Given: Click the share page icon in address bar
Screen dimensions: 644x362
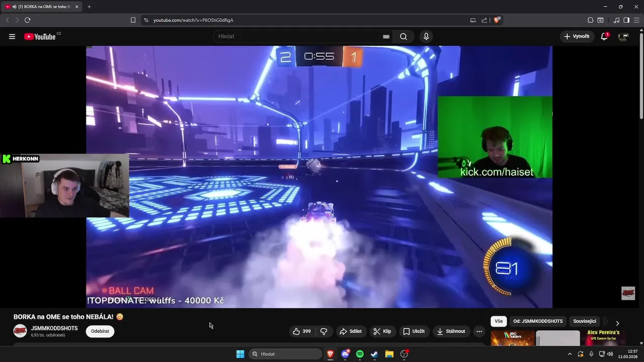Looking at the screenshot, I should click(484, 20).
